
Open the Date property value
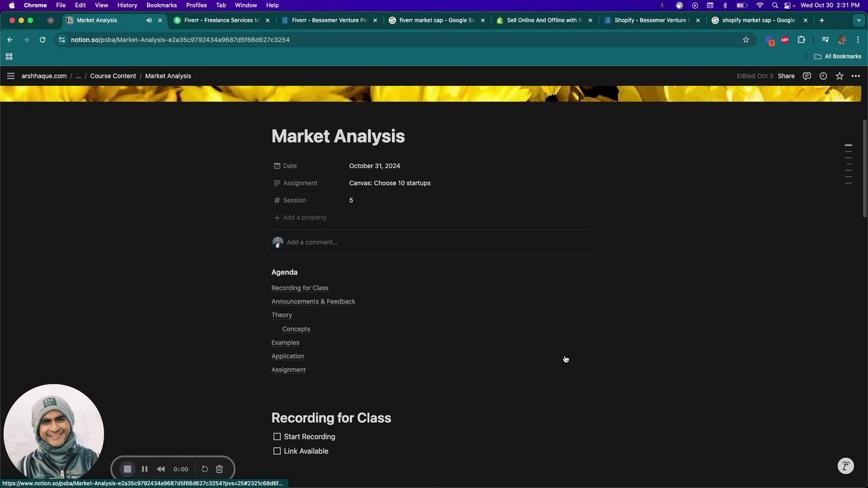(374, 166)
